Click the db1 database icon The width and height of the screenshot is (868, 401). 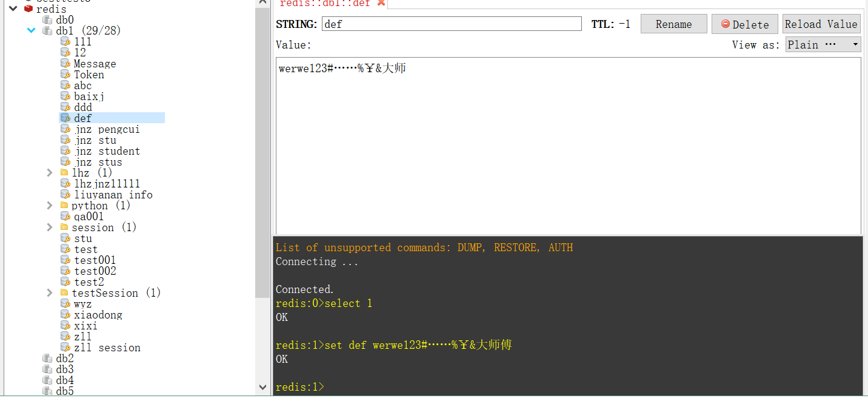click(47, 31)
